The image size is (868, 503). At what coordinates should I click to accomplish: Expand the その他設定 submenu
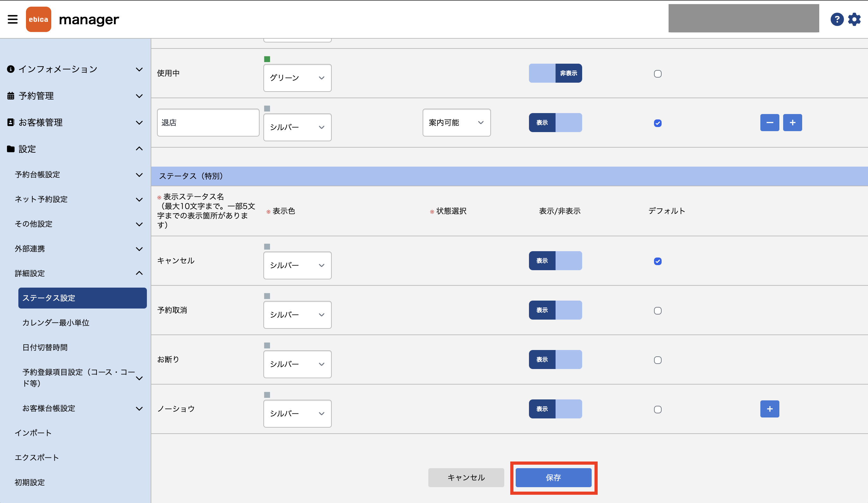[139, 224]
